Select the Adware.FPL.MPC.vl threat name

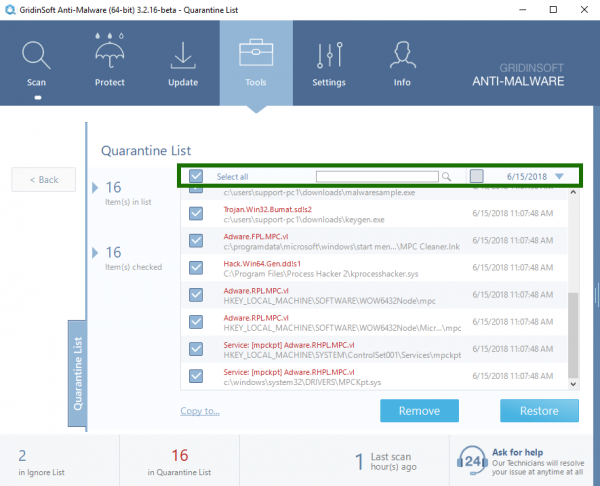pos(256,236)
